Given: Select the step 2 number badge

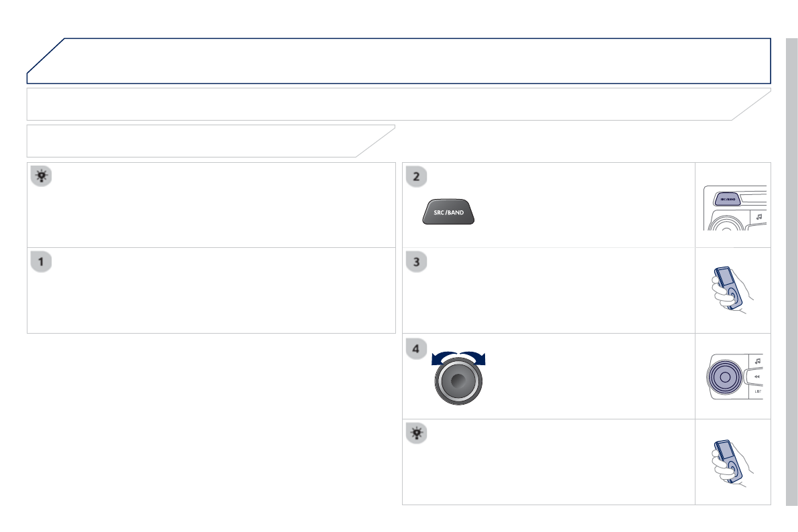Looking at the screenshot, I should (416, 176).
